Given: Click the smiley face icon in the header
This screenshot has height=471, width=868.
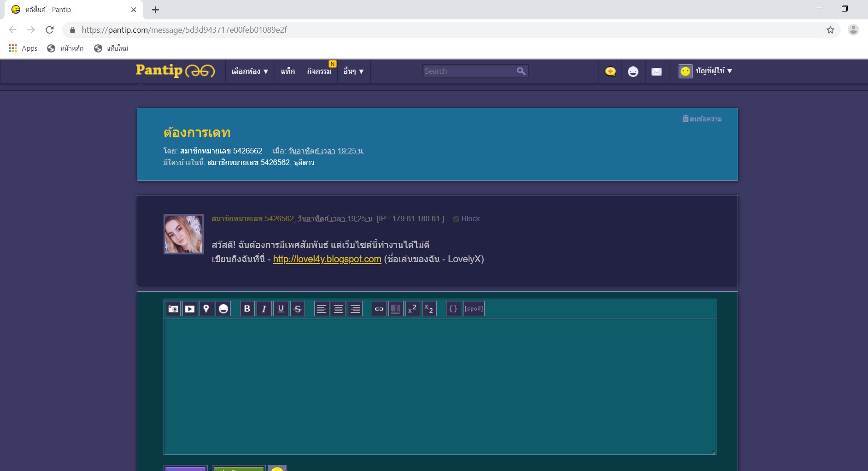Looking at the screenshot, I should pos(633,71).
